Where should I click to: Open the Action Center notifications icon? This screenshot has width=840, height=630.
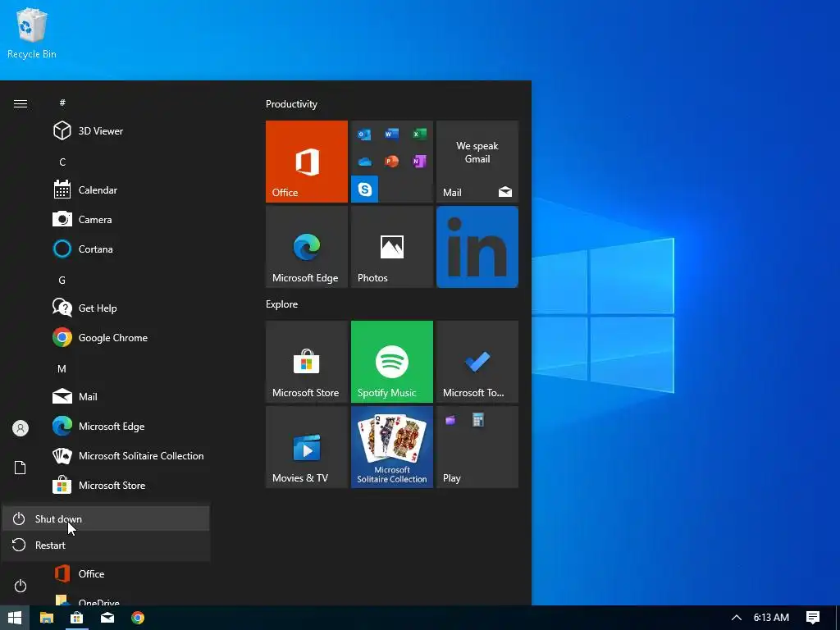pyautogui.click(x=813, y=618)
